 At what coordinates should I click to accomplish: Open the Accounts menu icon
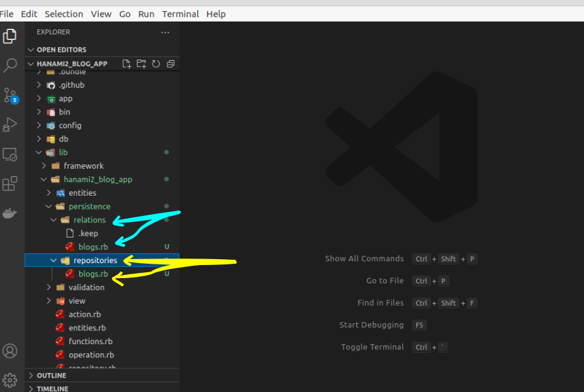coord(10,351)
